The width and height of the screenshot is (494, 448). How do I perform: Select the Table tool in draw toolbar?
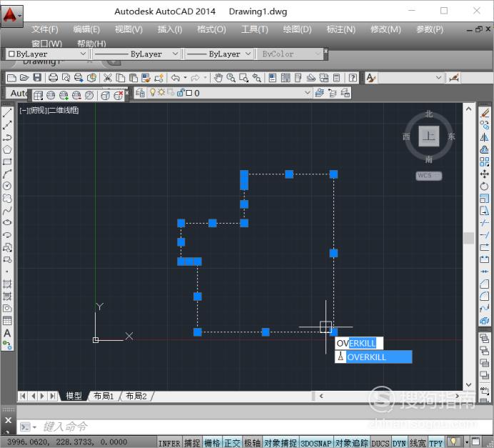pos(7,321)
